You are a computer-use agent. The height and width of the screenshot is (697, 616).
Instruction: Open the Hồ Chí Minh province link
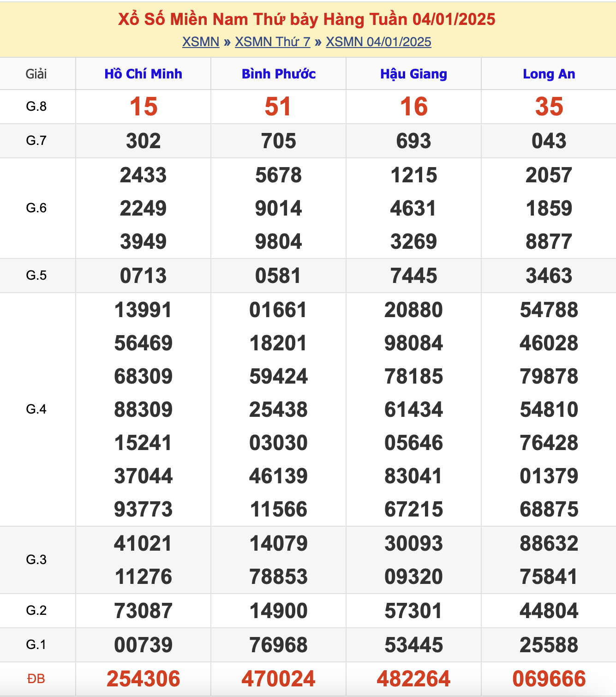143,74
